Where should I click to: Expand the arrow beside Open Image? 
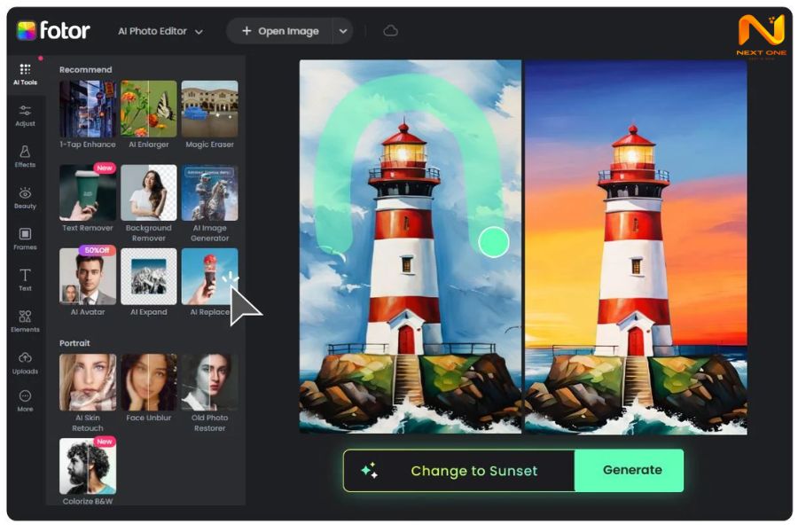pyautogui.click(x=343, y=31)
